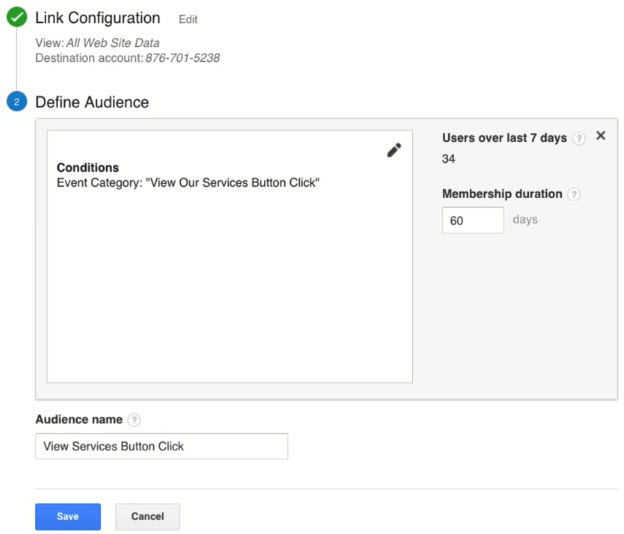Click into the Audience name text field
Viewport: 624px width, 534px height.
pos(161,446)
